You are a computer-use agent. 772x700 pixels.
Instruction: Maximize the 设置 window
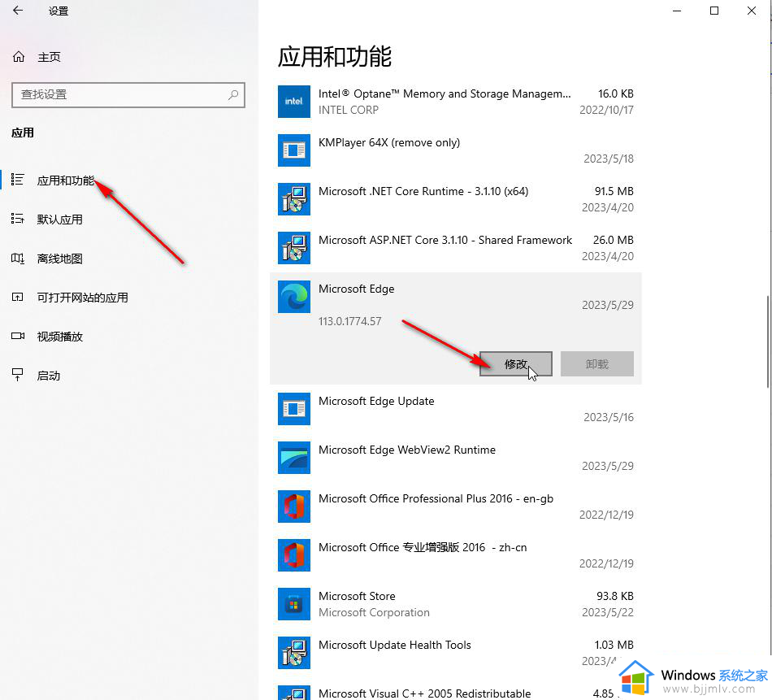pos(714,11)
